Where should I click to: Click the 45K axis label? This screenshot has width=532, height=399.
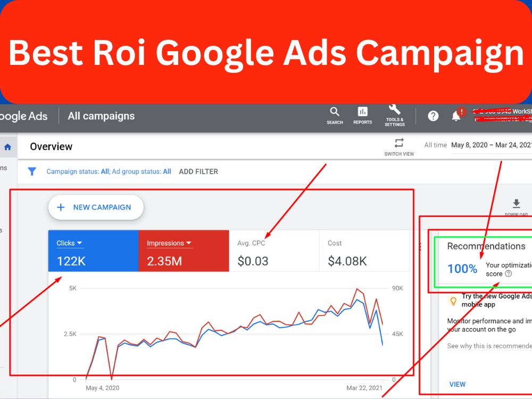[x=397, y=334]
